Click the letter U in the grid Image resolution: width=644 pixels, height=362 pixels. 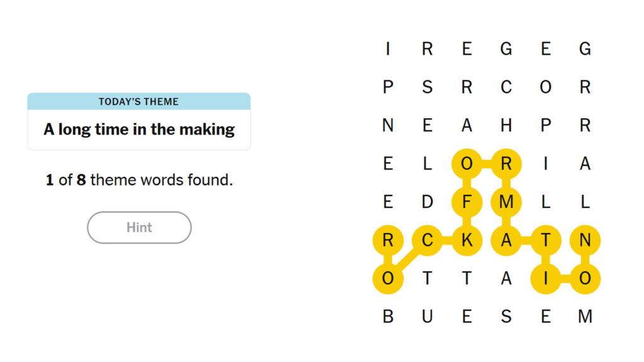click(x=426, y=316)
